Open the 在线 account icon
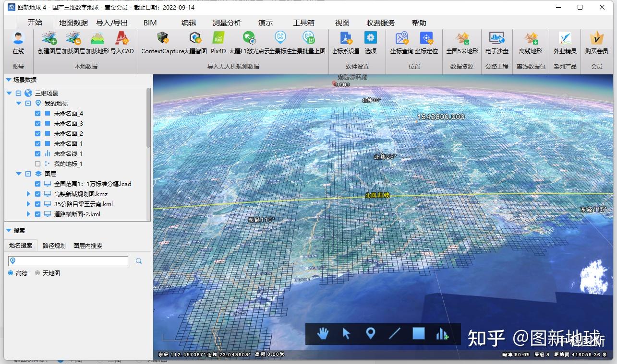 (x=18, y=38)
